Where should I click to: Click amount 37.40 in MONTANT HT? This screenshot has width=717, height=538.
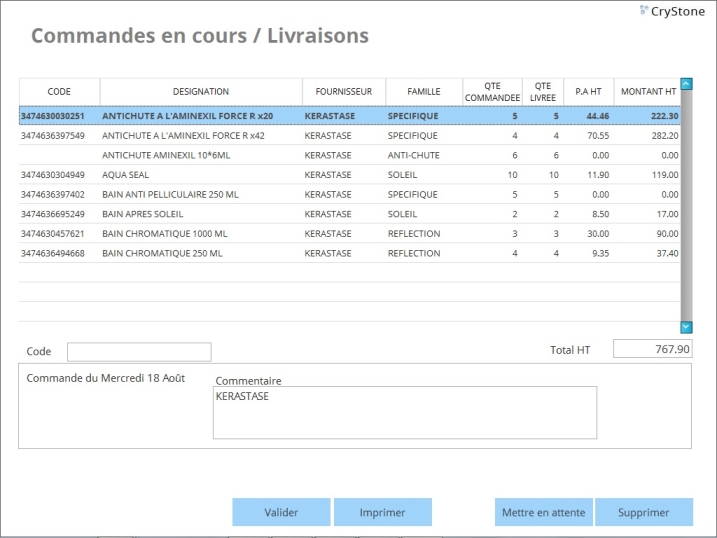(x=668, y=254)
